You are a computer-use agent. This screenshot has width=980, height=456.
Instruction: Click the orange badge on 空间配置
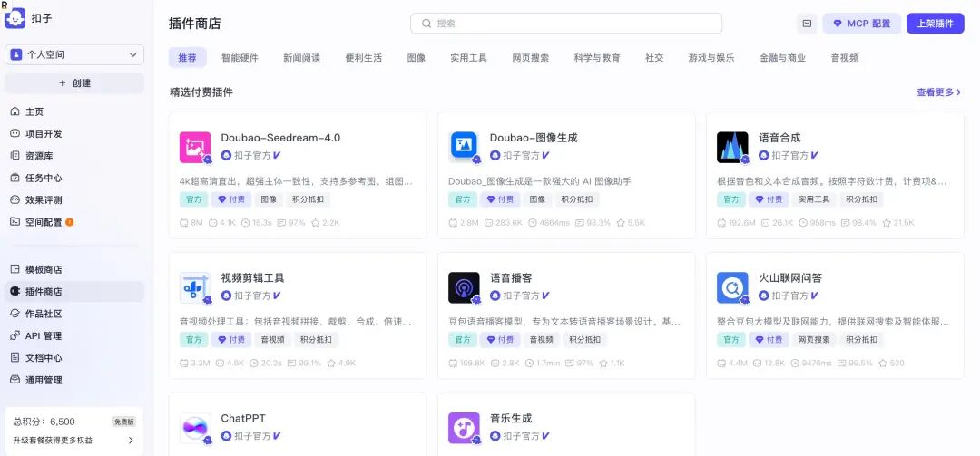69,222
